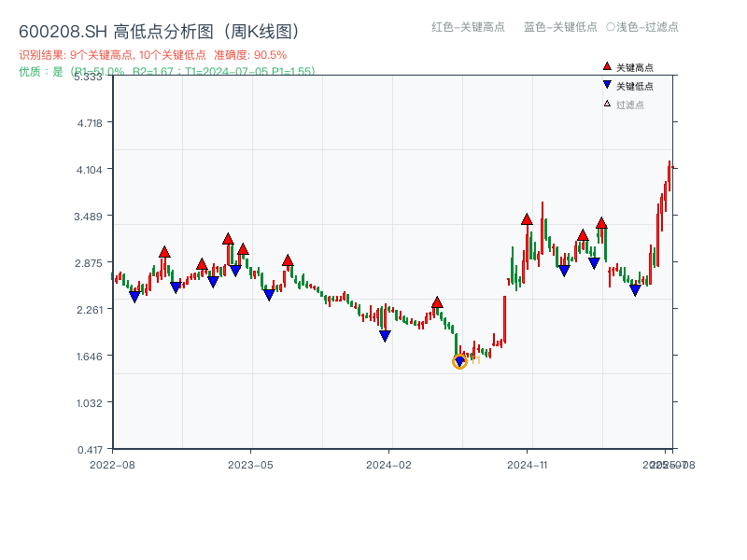Select the first blue low marker after 2024-11
The image size is (747, 560).
tap(564, 271)
